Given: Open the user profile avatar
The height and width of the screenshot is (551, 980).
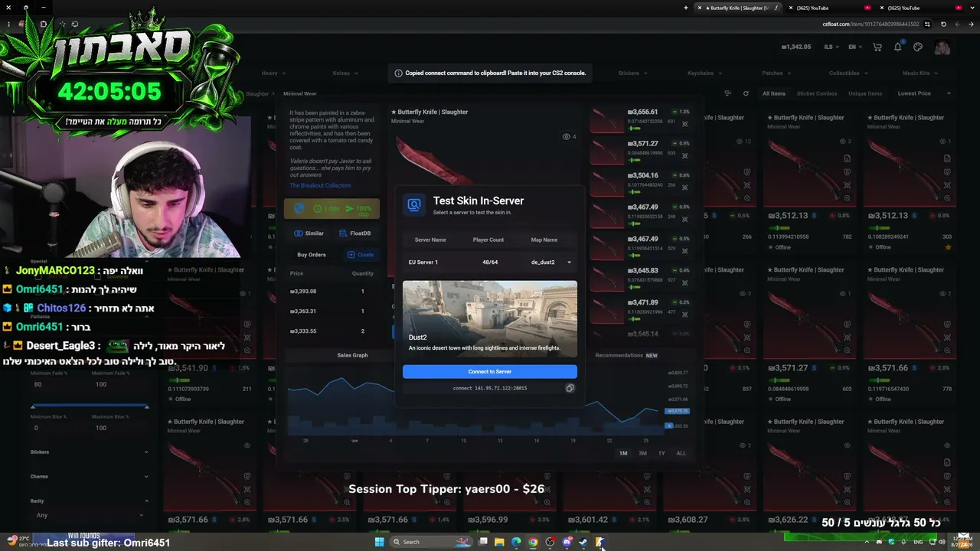Looking at the screenshot, I should [x=942, y=47].
